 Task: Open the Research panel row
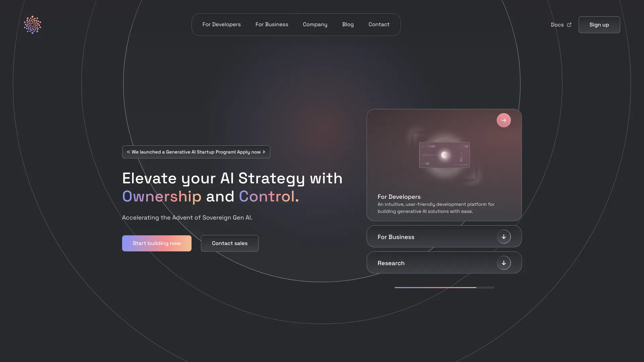(444, 263)
